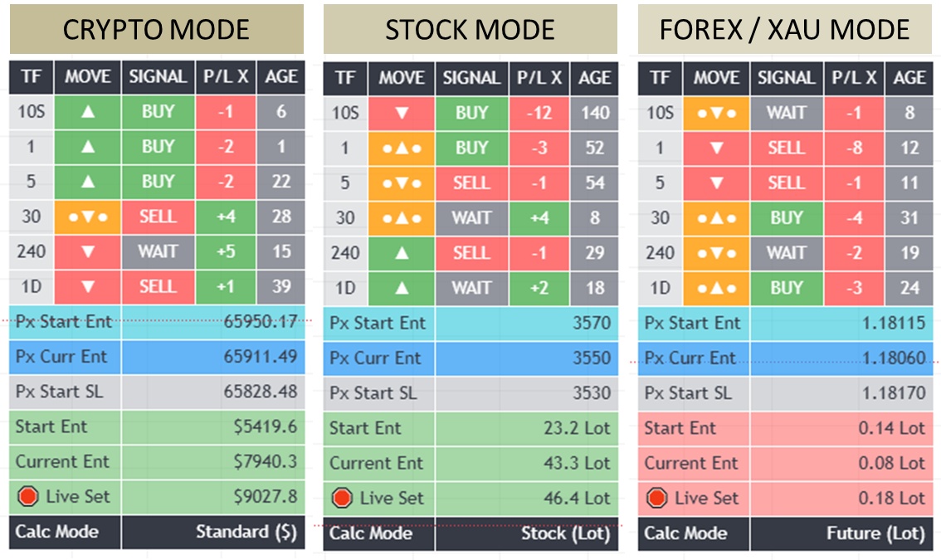Click the Px Start Ent value 65950.17
Image resolution: width=941 pixels, height=560 pixels.
click(x=260, y=322)
